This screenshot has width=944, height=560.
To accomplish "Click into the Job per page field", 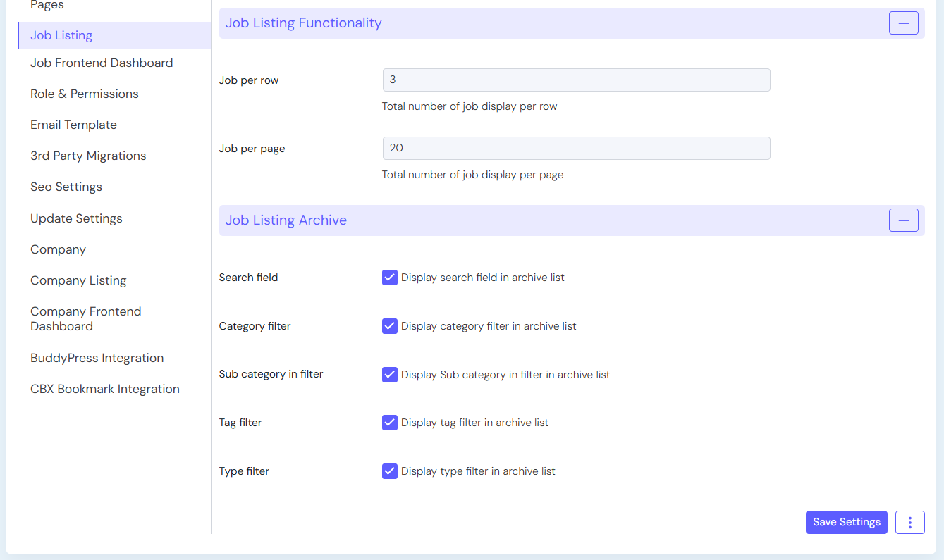I will 576,149.
